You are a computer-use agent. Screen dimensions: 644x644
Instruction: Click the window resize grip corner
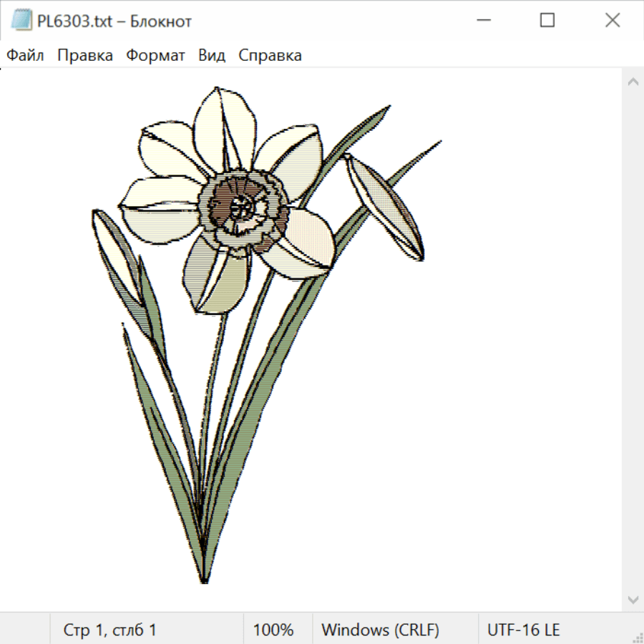click(637, 637)
